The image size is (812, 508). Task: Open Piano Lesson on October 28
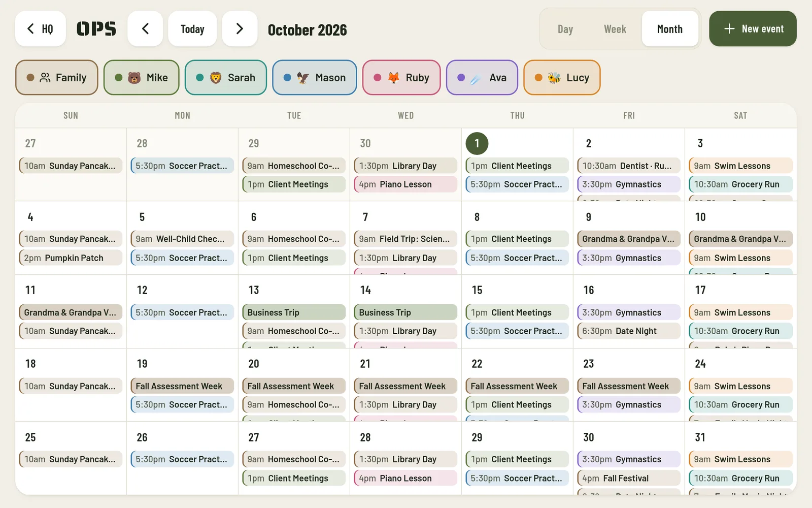[405, 478]
